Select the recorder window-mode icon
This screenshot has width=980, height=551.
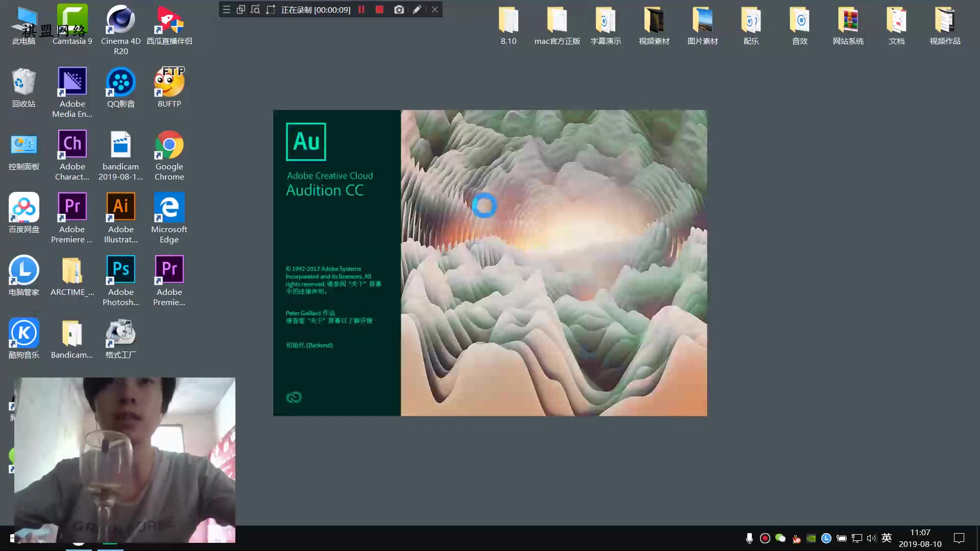coord(241,9)
